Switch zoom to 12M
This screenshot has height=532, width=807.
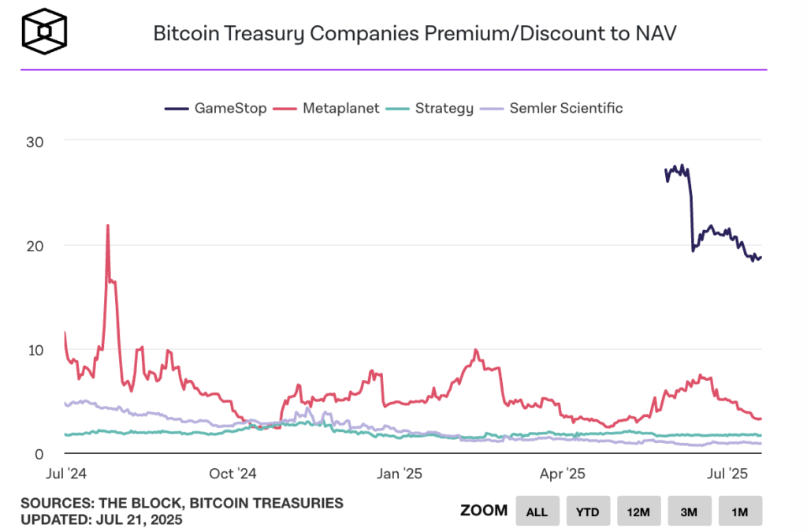[x=638, y=512]
